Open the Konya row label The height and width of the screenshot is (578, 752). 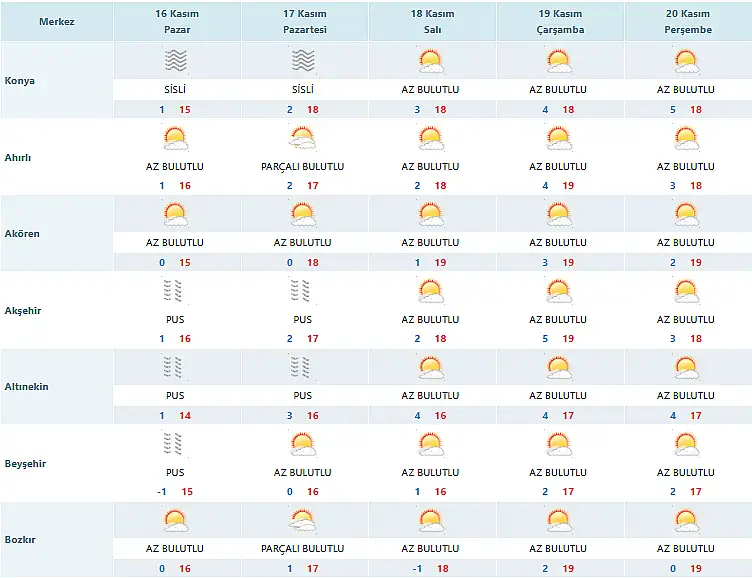pyautogui.click(x=20, y=81)
